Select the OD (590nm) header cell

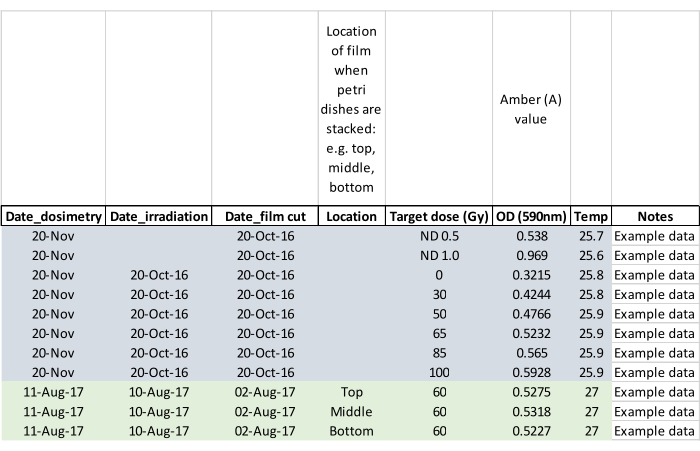click(530, 216)
